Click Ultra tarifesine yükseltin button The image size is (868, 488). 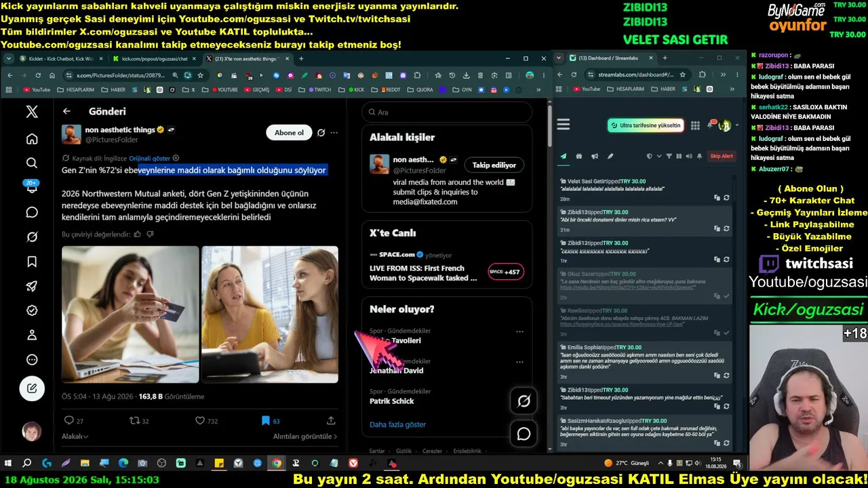tap(646, 125)
